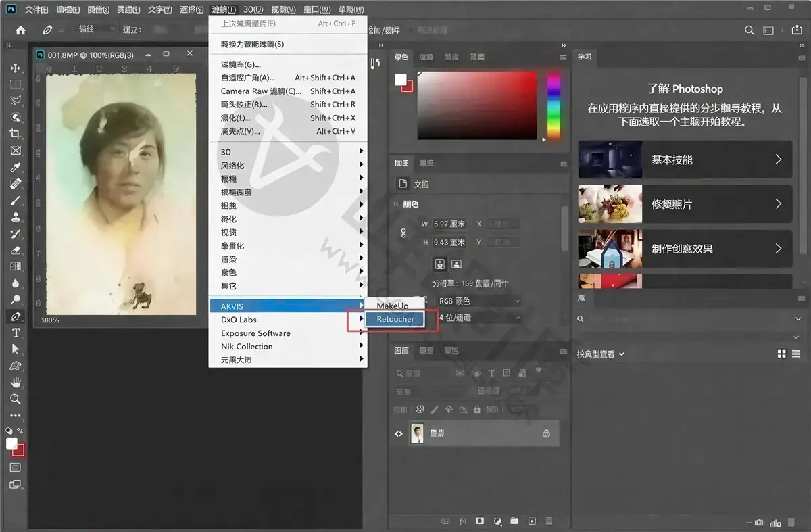Select the Polygonal Lasso tool
This screenshot has width=811, height=532.
pos(16,101)
